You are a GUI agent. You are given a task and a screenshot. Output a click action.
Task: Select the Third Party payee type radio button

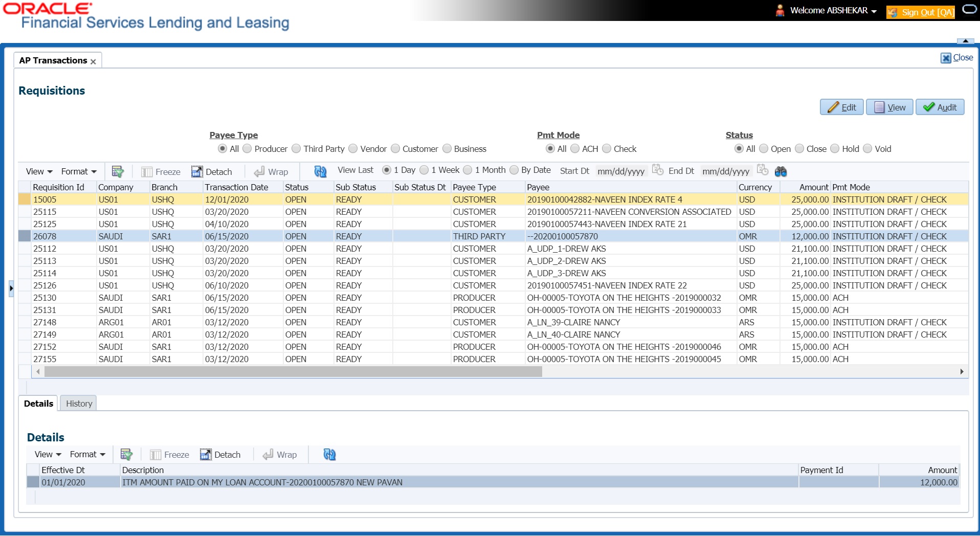(x=296, y=149)
